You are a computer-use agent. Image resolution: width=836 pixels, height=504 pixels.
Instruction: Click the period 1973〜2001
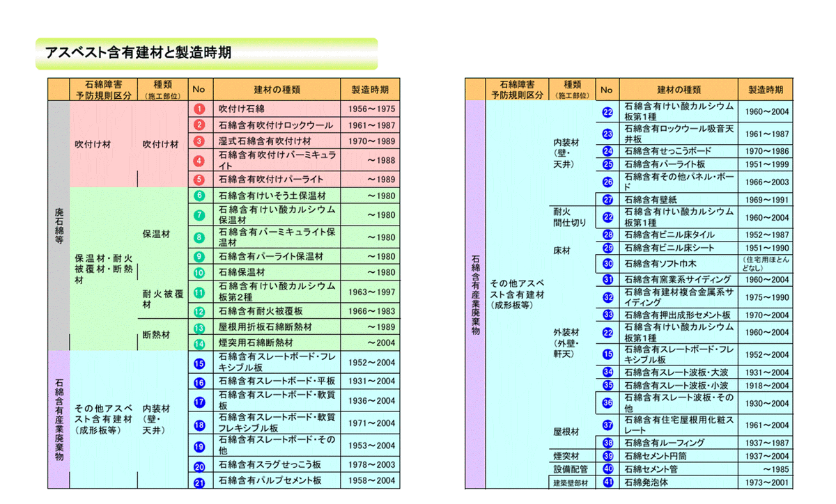pos(766,482)
